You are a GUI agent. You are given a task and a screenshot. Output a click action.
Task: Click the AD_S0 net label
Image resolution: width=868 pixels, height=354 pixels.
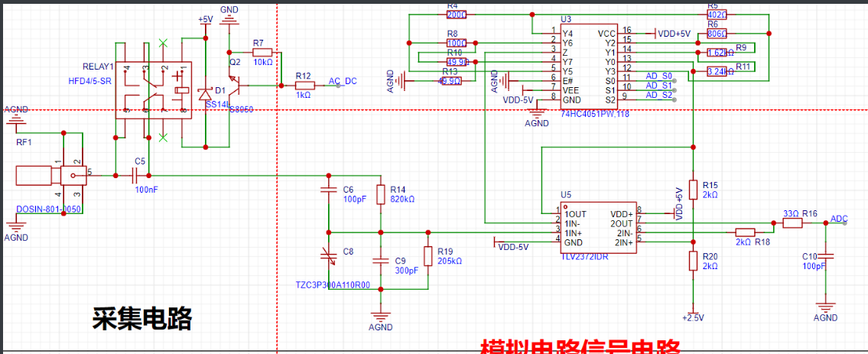click(658, 76)
